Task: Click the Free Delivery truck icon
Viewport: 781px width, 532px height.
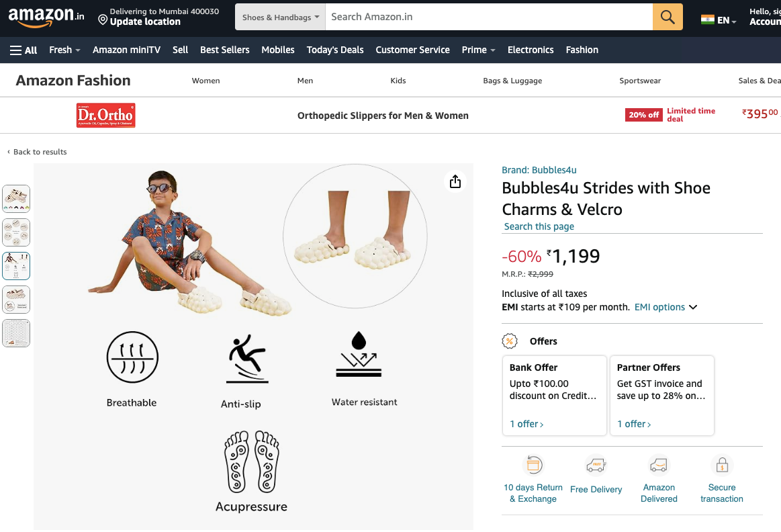Action: click(596, 465)
